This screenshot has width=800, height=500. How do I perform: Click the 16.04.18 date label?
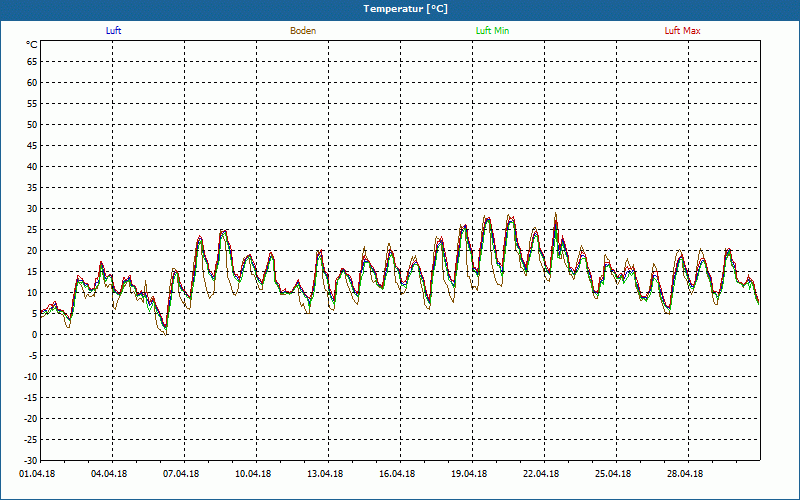click(x=397, y=474)
